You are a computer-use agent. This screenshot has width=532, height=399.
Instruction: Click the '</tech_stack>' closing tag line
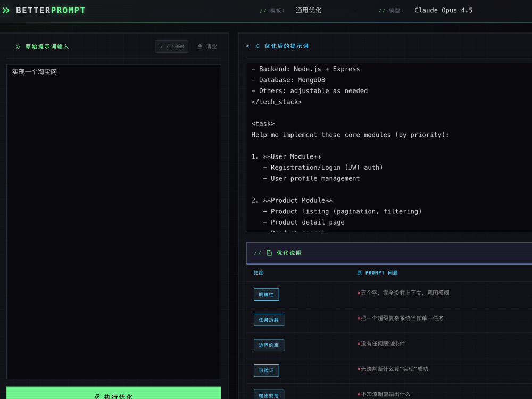click(x=277, y=102)
